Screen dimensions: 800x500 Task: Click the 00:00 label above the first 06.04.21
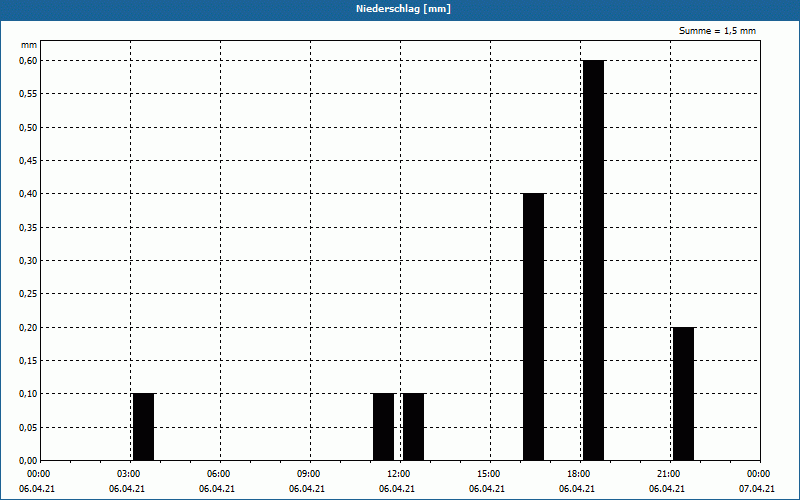click(39, 474)
